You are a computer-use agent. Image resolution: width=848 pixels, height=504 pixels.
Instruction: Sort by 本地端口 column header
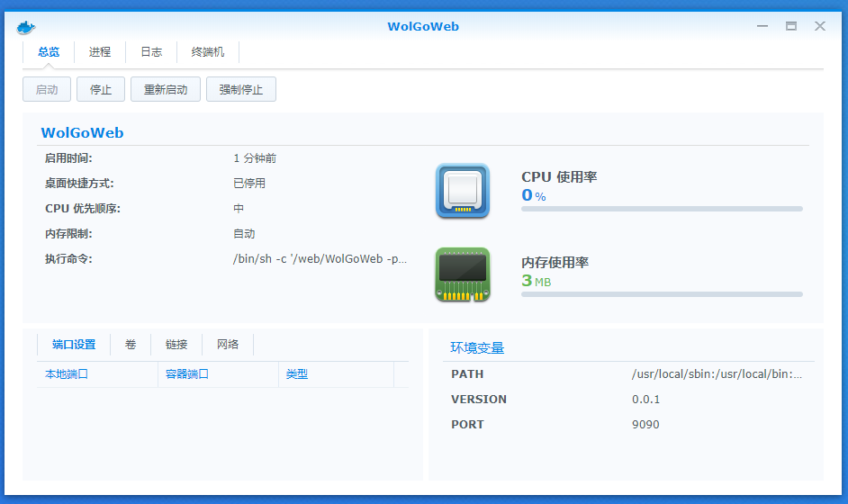67,374
